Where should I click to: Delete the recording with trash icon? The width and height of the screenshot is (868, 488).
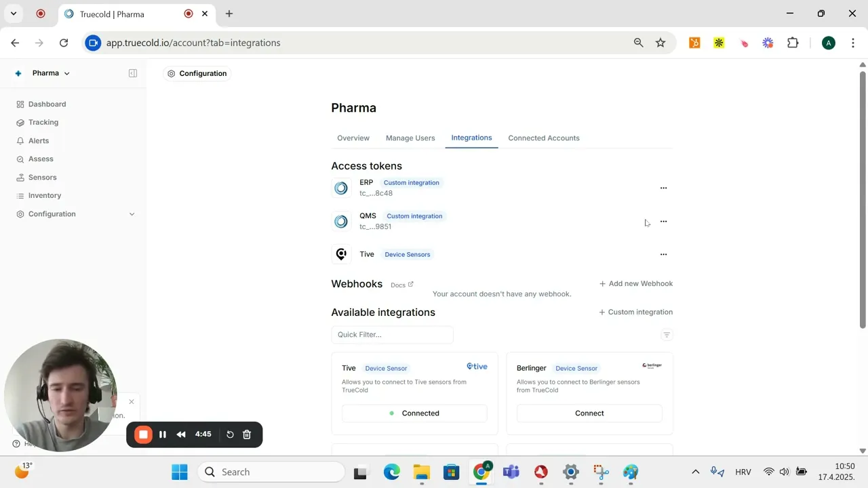pos(247,434)
